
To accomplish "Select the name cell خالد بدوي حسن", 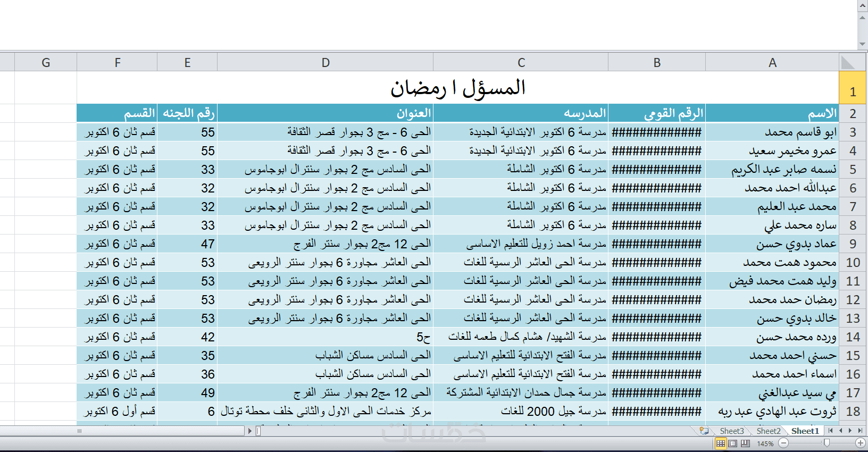I will [772, 318].
